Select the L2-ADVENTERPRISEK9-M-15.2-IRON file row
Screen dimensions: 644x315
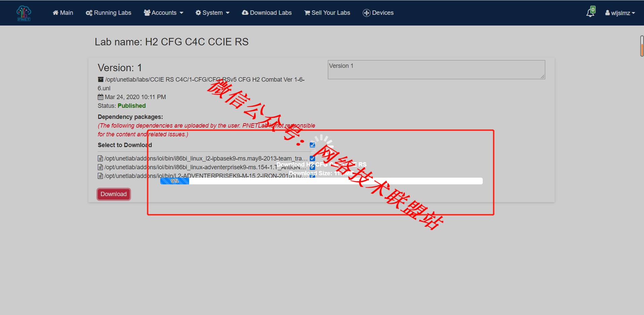pyautogui.click(x=206, y=176)
